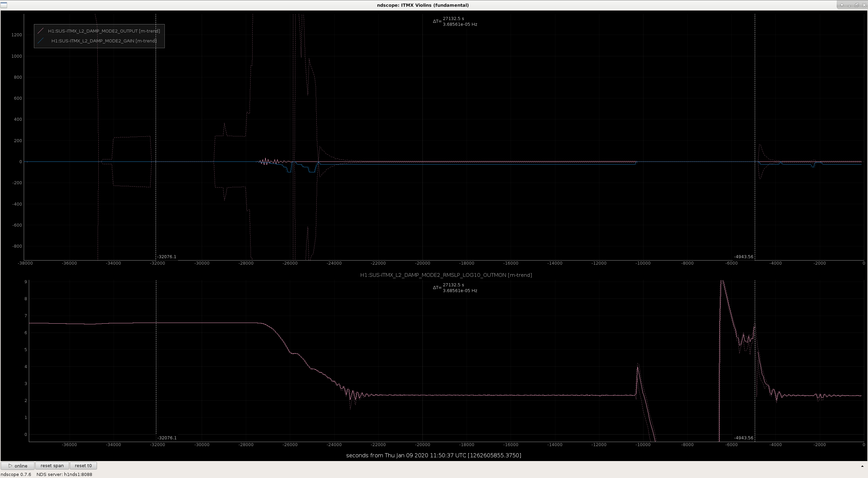The width and height of the screenshot is (868, 478).
Task: Click the shade (up arrow) window button
Action: coord(842,5)
